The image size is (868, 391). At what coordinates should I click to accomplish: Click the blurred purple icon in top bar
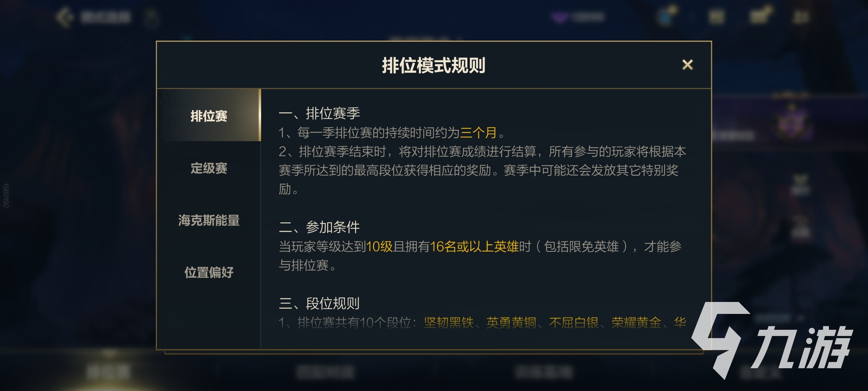(560, 17)
